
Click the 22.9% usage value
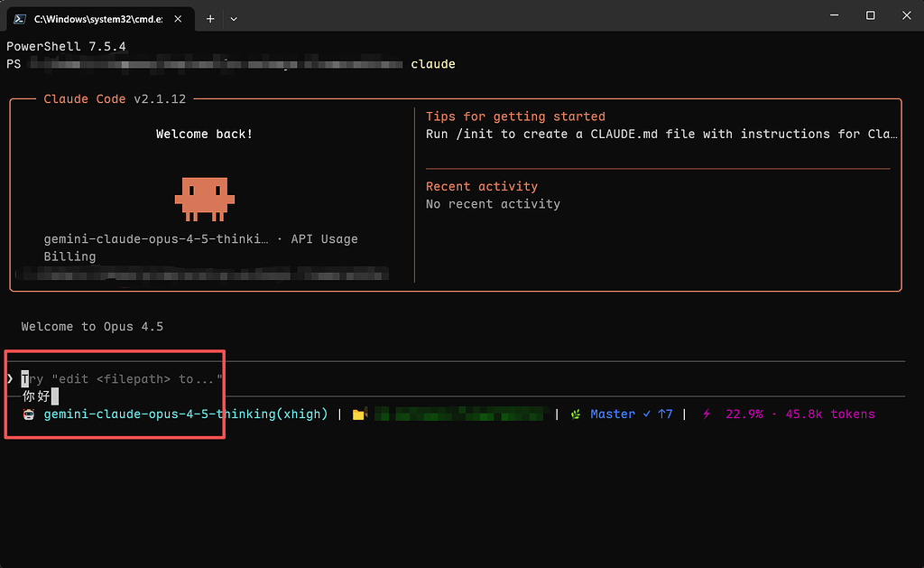click(744, 414)
